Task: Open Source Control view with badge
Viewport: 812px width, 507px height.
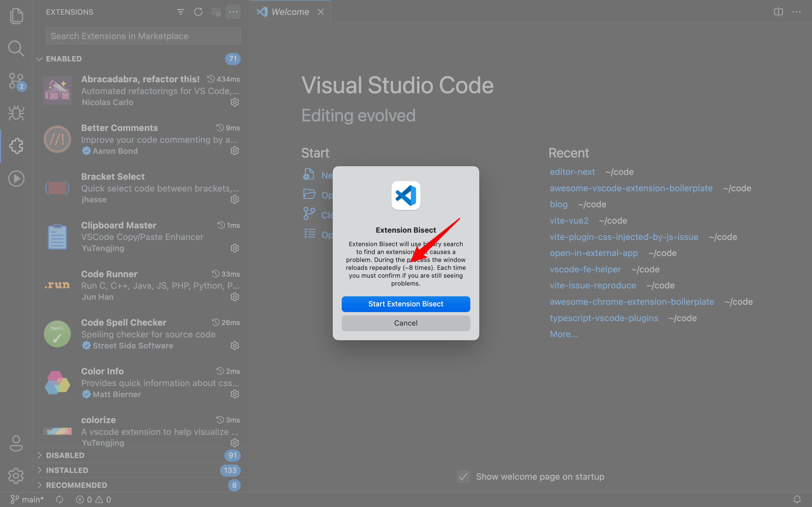Action: [x=16, y=81]
